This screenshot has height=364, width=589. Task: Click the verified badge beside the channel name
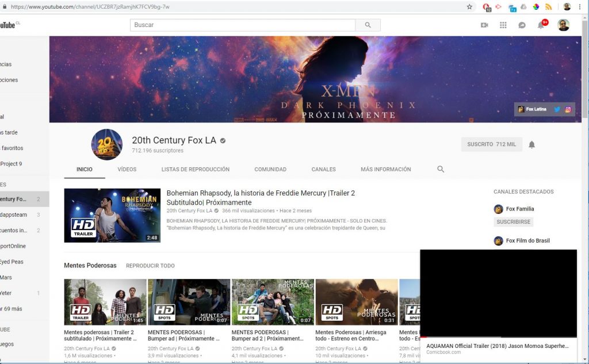pos(223,140)
